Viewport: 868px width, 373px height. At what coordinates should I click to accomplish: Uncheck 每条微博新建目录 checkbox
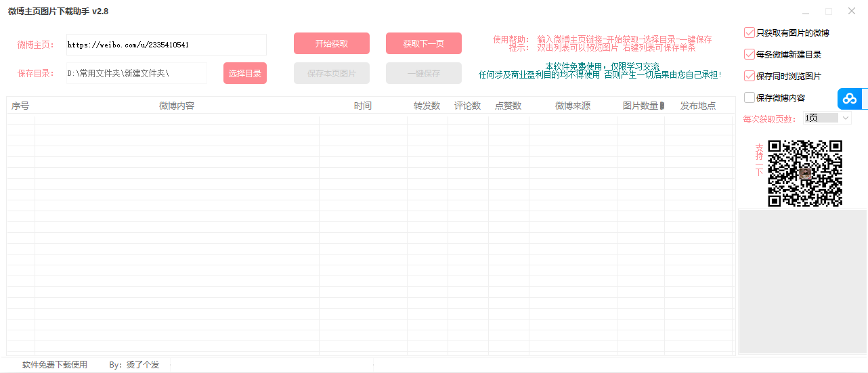(749, 54)
